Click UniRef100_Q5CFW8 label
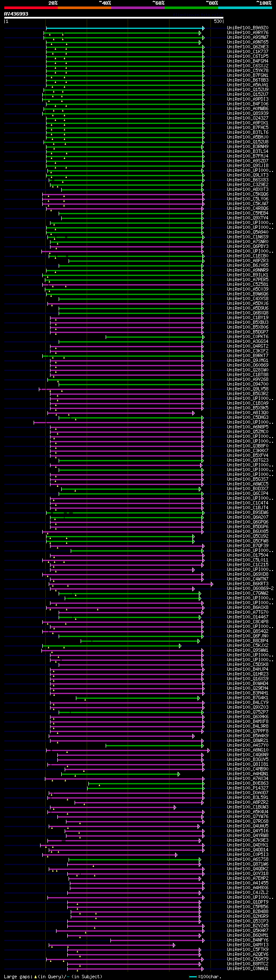Viewport: 276px width, 980px height. [x=248, y=541]
